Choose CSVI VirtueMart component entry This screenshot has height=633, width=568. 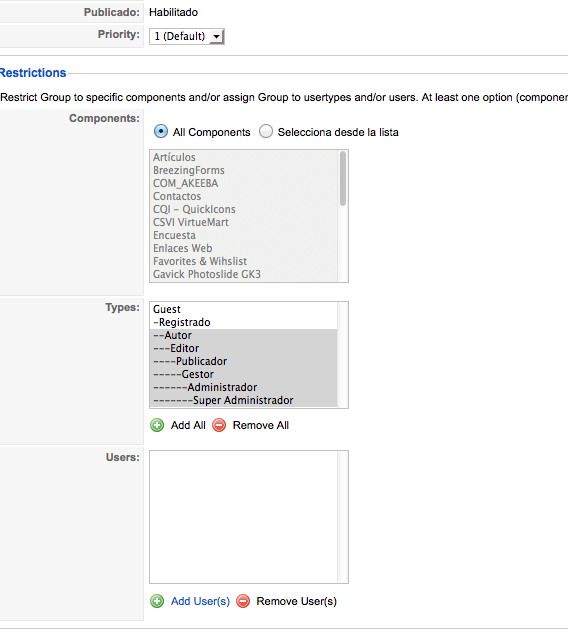[x=243, y=222]
